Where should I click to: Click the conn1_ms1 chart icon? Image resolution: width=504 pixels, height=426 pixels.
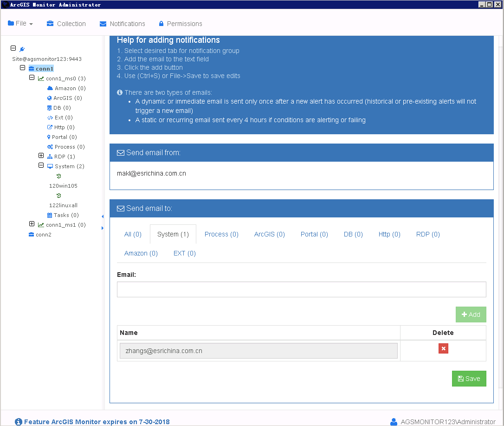click(x=41, y=225)
